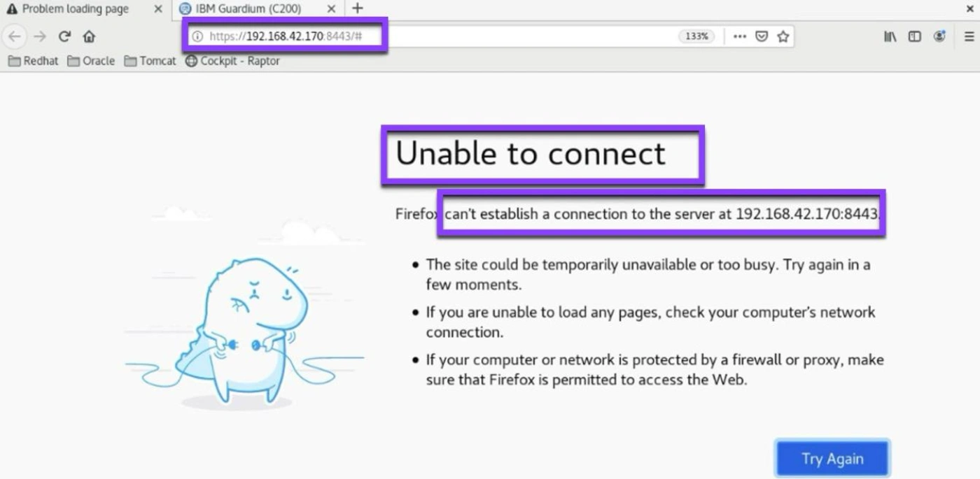This screenshot has height=479, width=980.
Task: Click the Back navigation arrow
Action: 15,36
